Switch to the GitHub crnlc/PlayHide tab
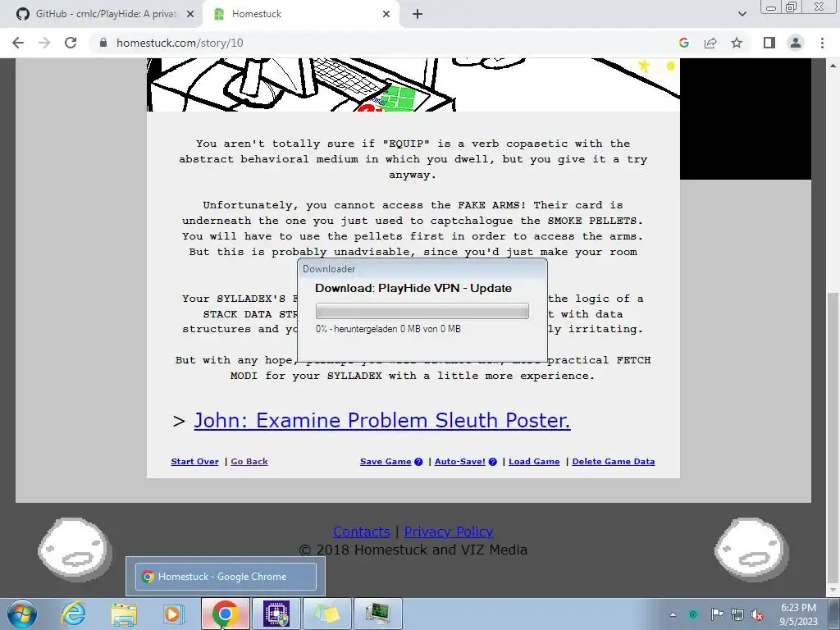The height and width of the screenshot is (630, 840). 101,14
